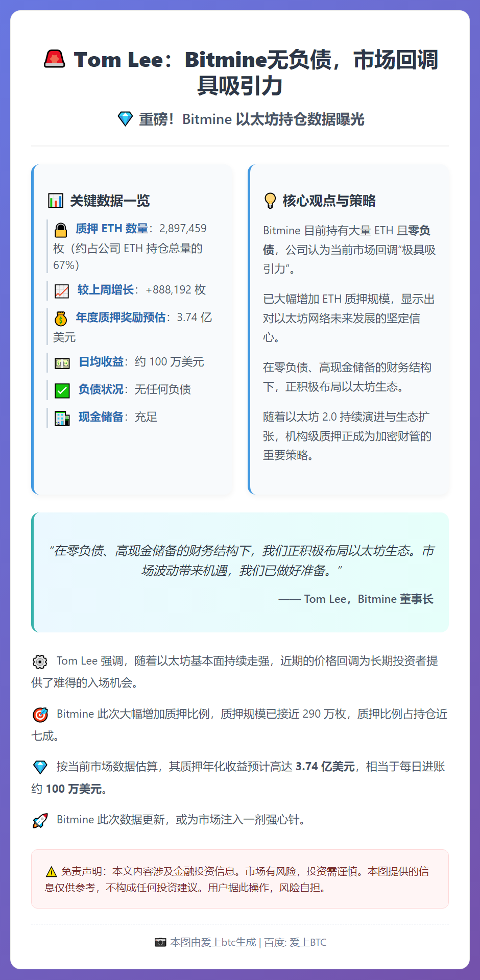Click the light bulb icon beside 核心观点与策略
Screen dimensions: 480x980
coord(270,201)
